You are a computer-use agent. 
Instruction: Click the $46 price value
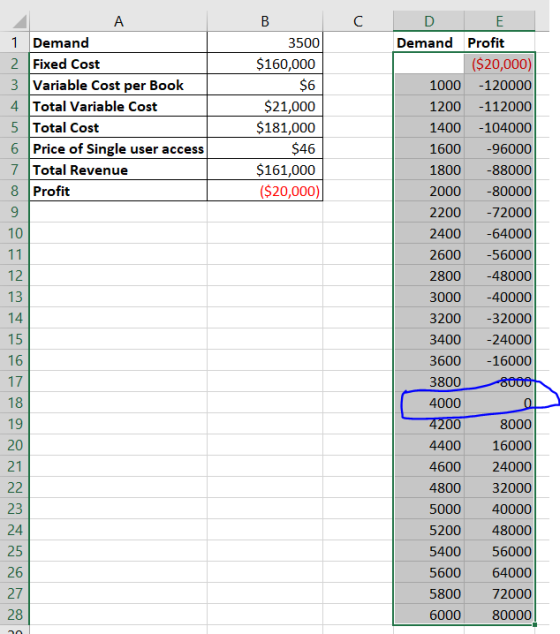tap(265, 148)
